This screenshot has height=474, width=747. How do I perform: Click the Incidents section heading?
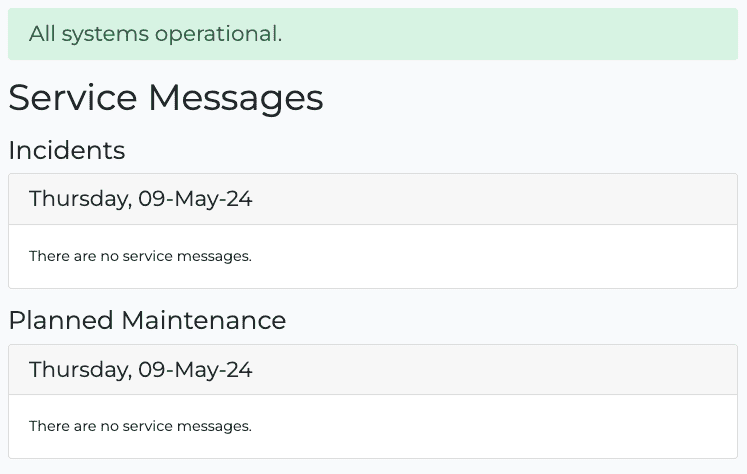click(67, 150)
